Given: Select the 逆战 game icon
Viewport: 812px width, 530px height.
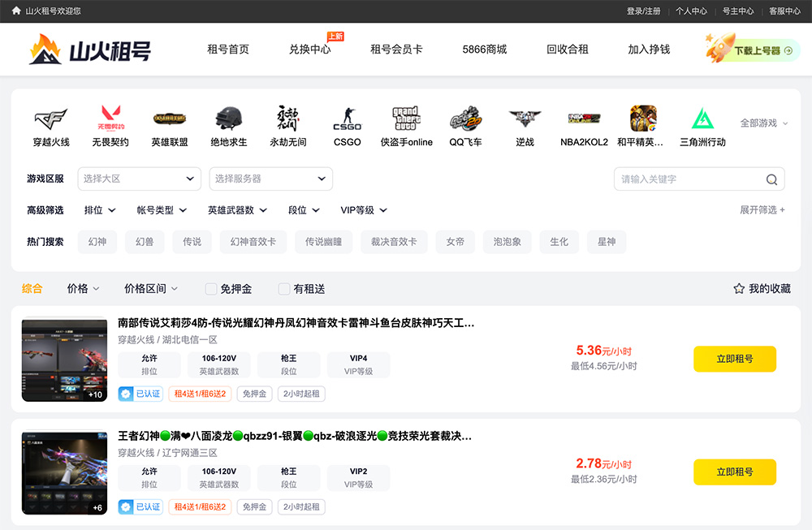Looking at the screenshot, I should pyautogui.click(x=525, y=118).
